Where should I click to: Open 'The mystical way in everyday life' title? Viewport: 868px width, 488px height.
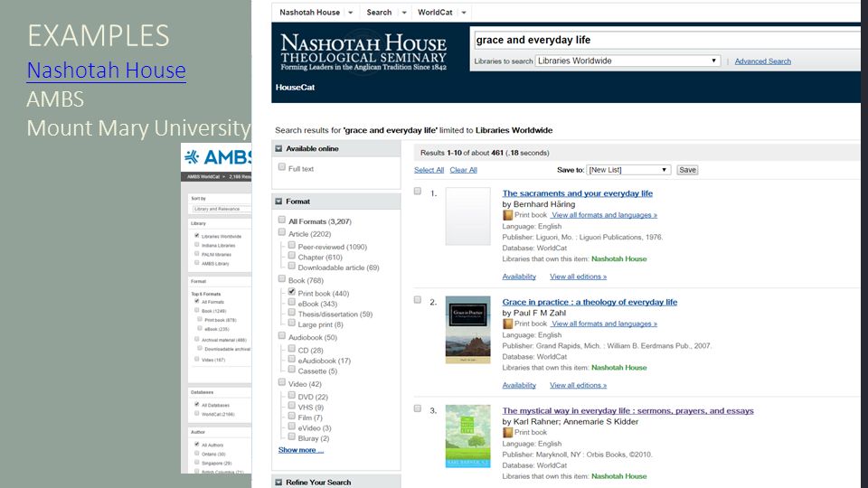[x=627, y=410]
